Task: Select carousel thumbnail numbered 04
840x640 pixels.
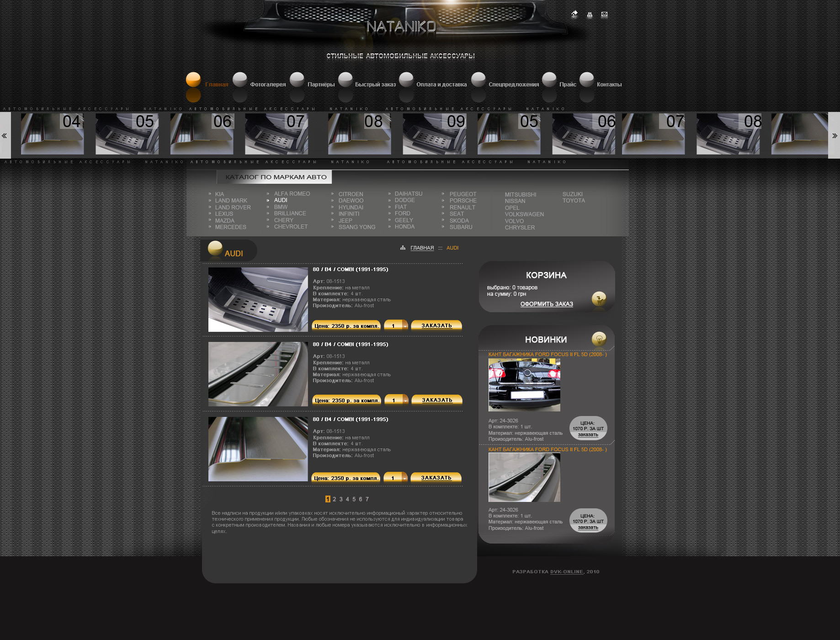Action: pyautogui.click(x=53, y=134)
